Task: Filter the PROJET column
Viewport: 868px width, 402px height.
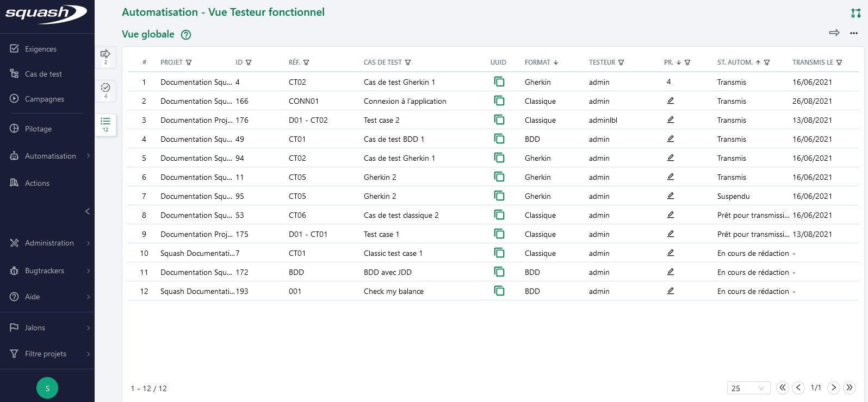Action: click(x=189, y=62)
